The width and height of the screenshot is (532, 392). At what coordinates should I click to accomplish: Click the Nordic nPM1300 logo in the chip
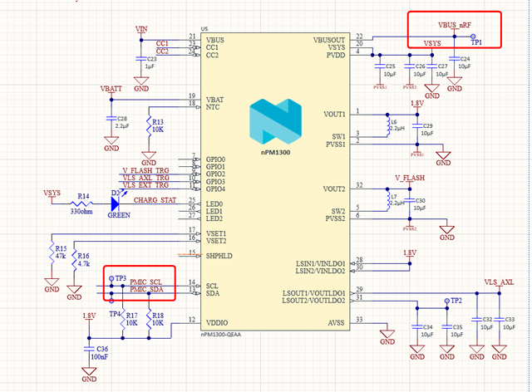(x=275, y=124)
